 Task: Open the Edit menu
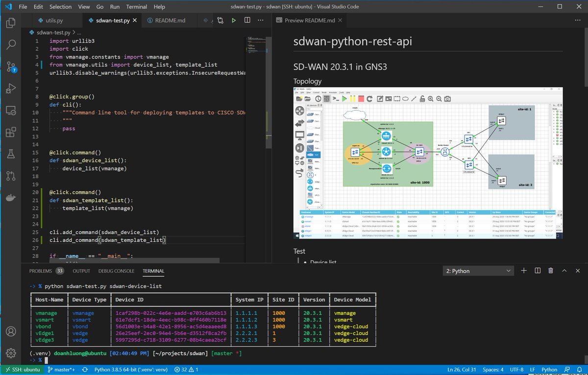pos(39,7)
